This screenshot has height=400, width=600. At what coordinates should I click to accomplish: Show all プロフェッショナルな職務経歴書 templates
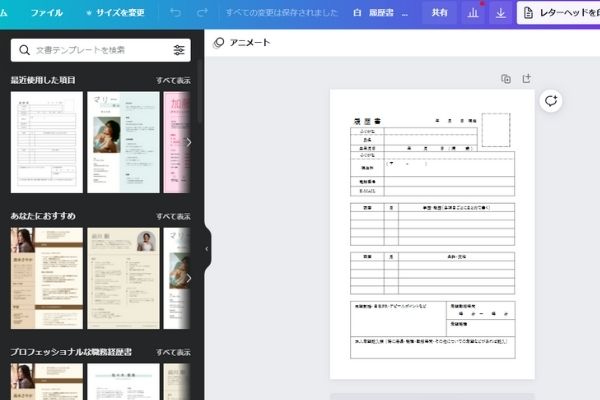point(173,352)
